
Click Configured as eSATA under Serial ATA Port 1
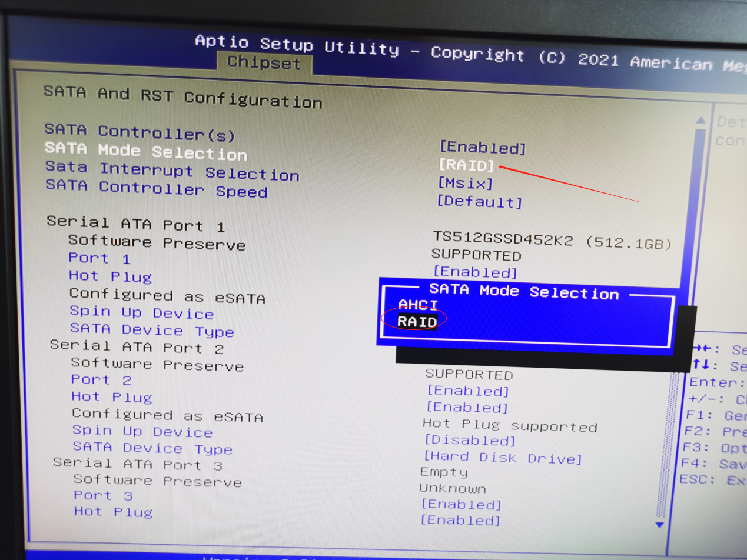167,296
